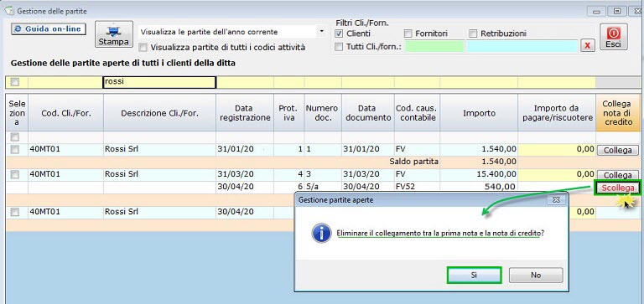644x304 pixels.
Task: Click the 40MT01 code in the 31/01/20 row
Action: pyautogui.click(x=65, y=149)
